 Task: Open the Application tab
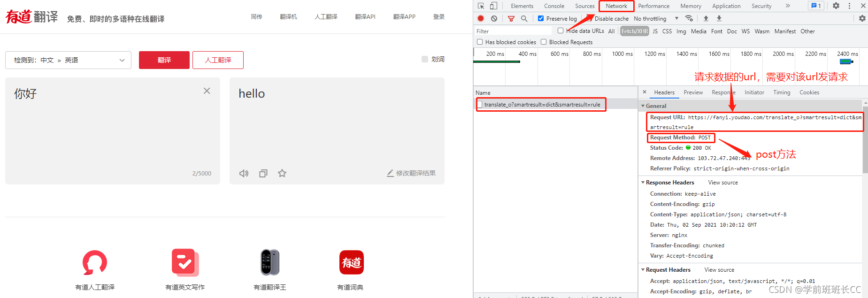726,6
